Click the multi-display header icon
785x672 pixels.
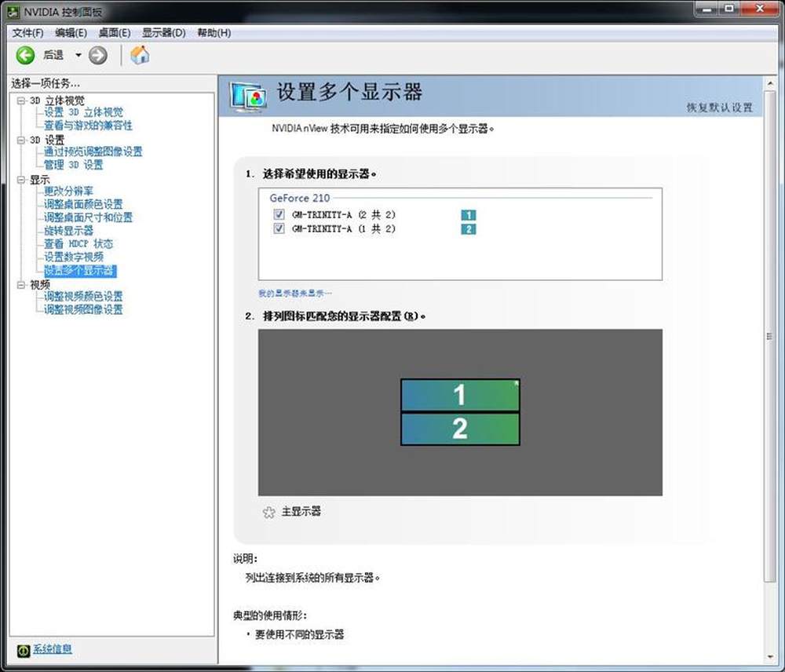(248, 97)
